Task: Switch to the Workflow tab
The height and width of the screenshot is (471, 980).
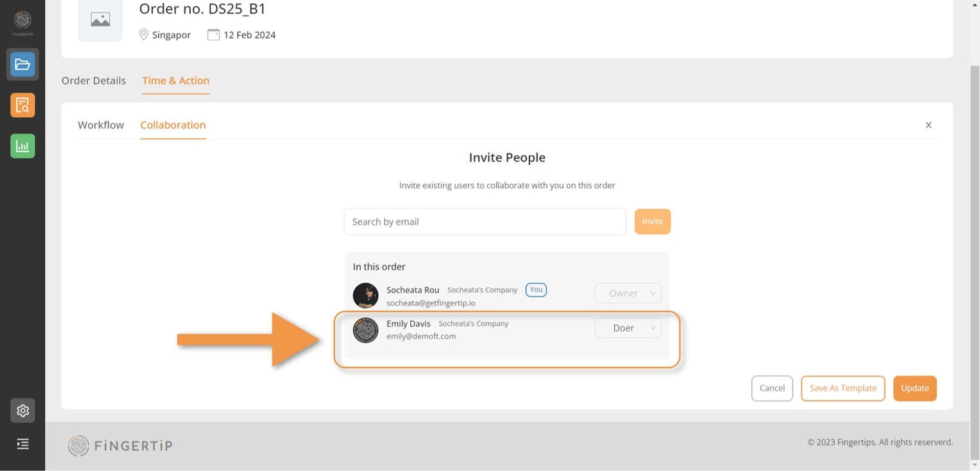Action: 100,124
